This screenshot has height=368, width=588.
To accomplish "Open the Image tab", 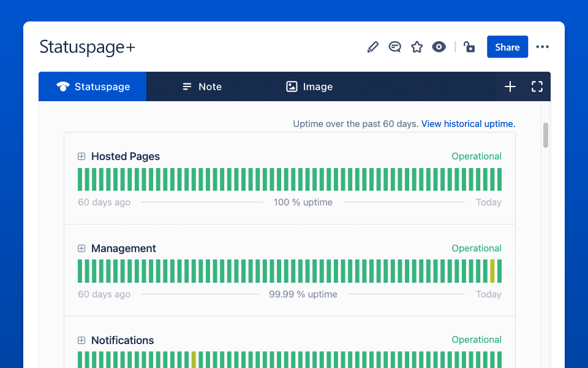I will click(309, 86).
